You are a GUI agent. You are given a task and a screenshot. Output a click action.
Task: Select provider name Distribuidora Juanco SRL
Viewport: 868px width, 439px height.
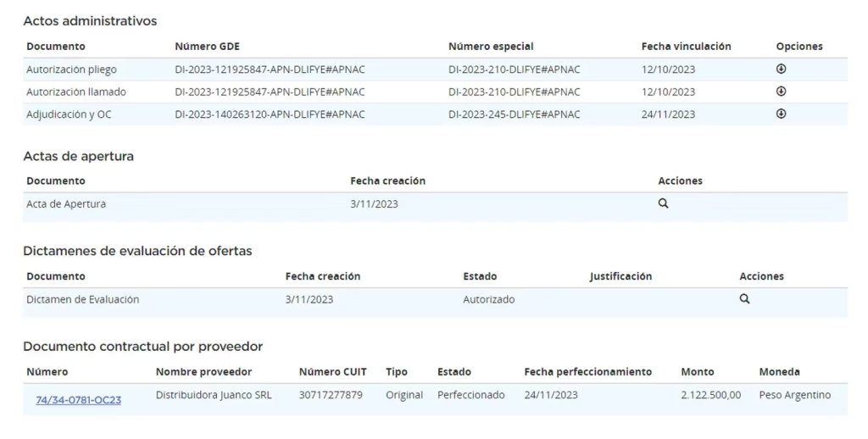click(x=214, y=395)
